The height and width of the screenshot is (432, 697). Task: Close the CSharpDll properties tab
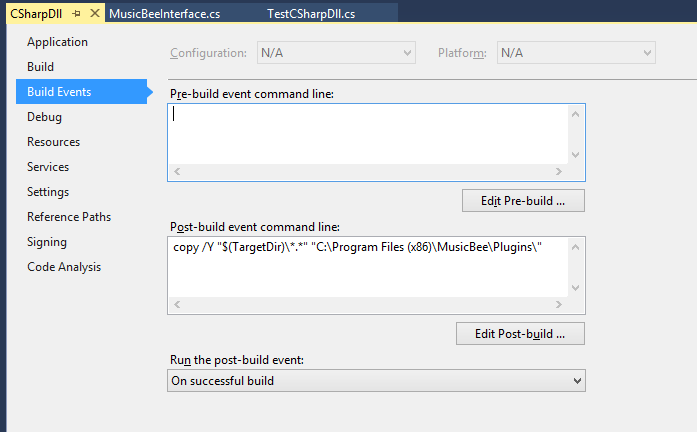95,13
